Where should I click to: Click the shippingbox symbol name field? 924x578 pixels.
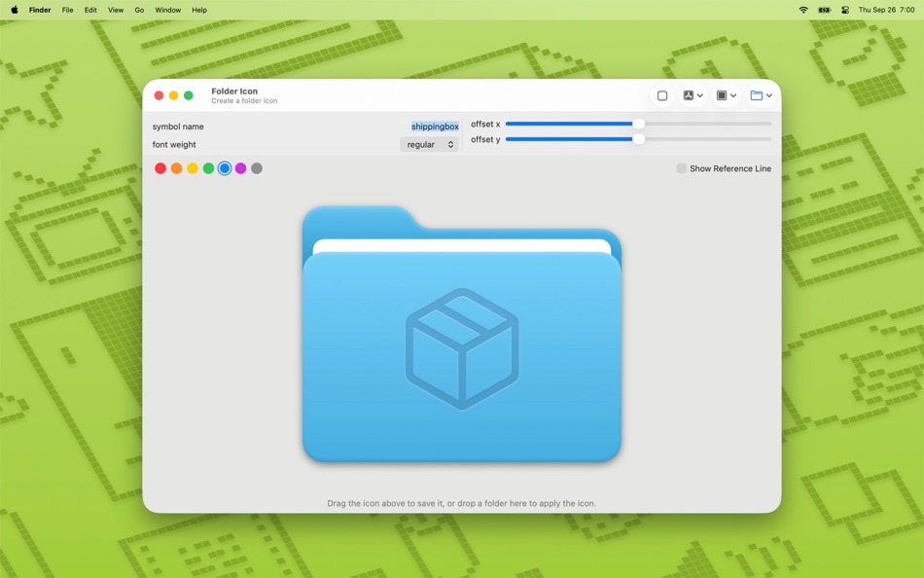point(434,126)
